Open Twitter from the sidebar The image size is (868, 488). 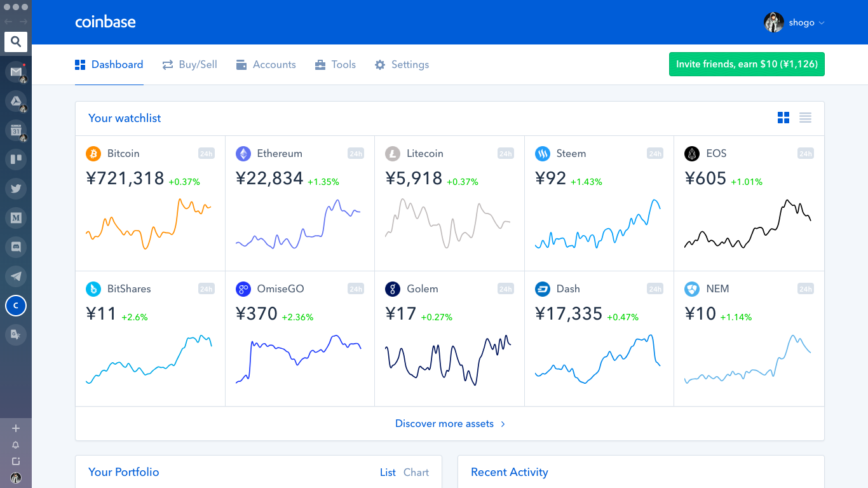coord(16,189)
